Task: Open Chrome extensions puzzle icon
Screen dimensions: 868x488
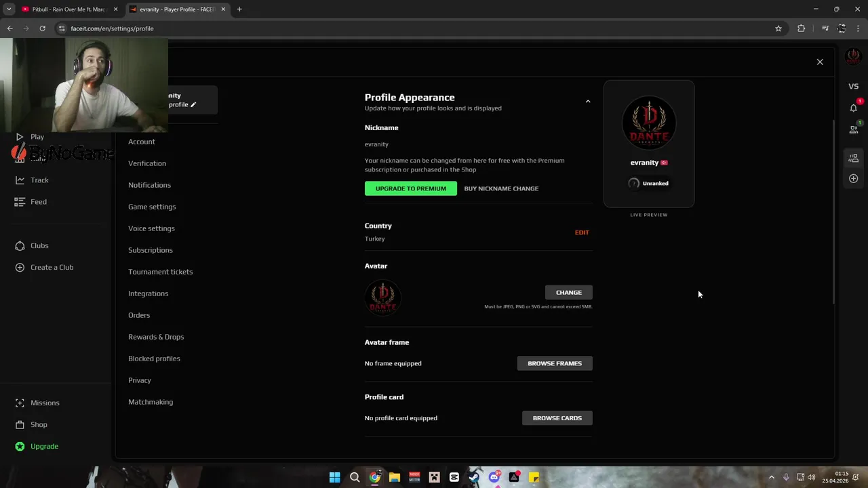Action: click(802, 28)
